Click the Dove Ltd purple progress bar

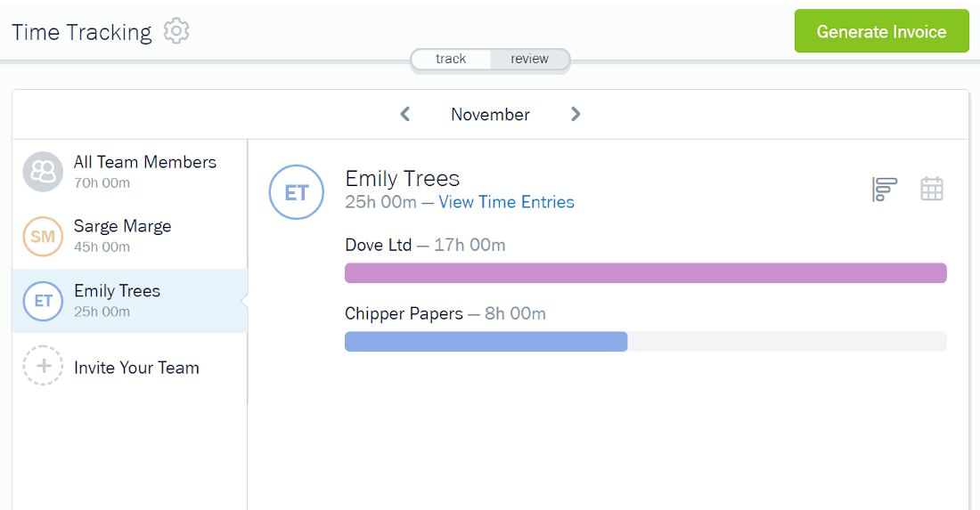coord(646,272)
